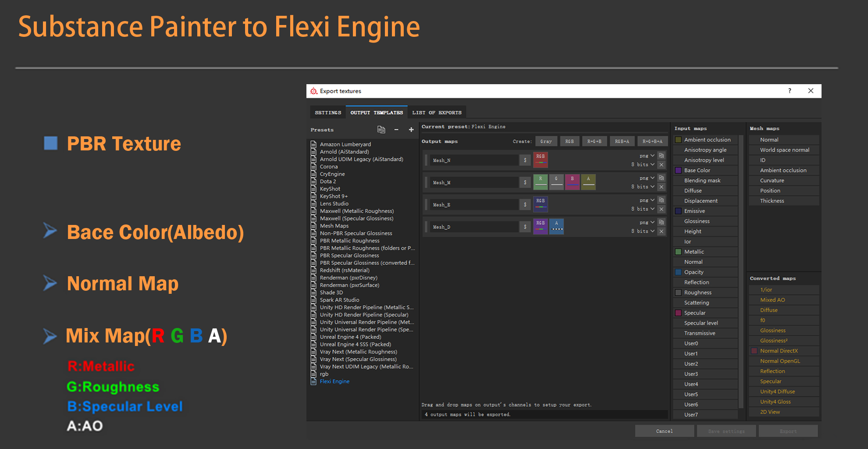Open the 8 bits depth dropdown for Mesh_N
The width and height of the screenshot is (868, 449).
click(643, 164)
